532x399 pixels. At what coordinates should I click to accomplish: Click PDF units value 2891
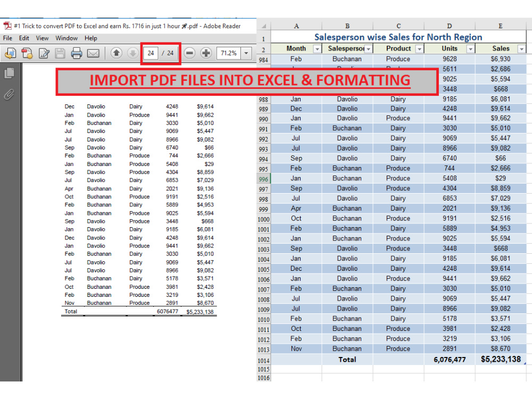point(172,303)
